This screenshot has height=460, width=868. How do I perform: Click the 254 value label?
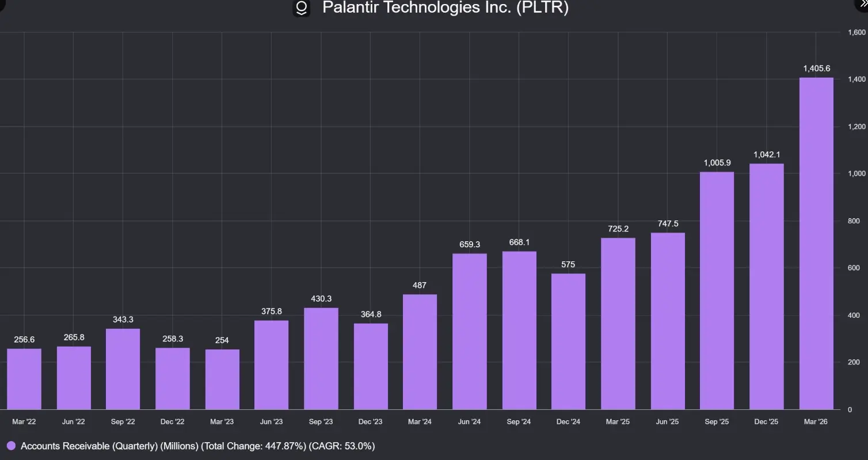pyautogui.click(x=222, y=340)
